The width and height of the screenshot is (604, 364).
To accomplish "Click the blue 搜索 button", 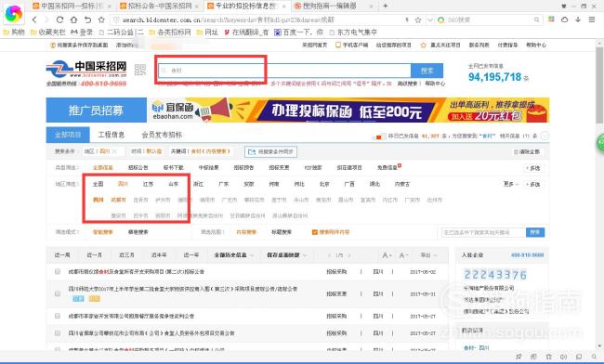I will (x=427, y=71).
